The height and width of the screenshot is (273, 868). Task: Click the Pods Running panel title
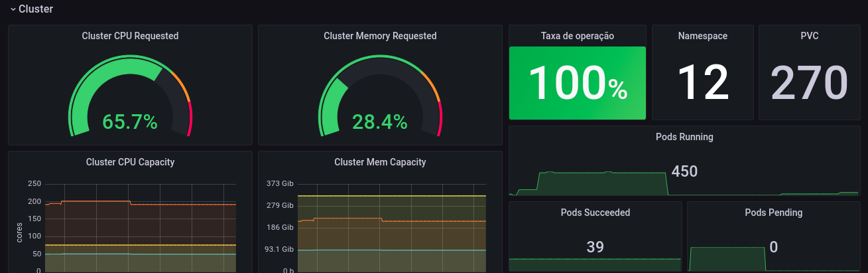(684, 137)
